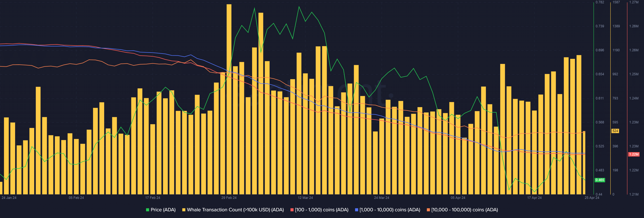Toggle Whale Transaction Count (>100k USD) legend label
Viewport: 644px width, 218px height.
pos(235,210)
